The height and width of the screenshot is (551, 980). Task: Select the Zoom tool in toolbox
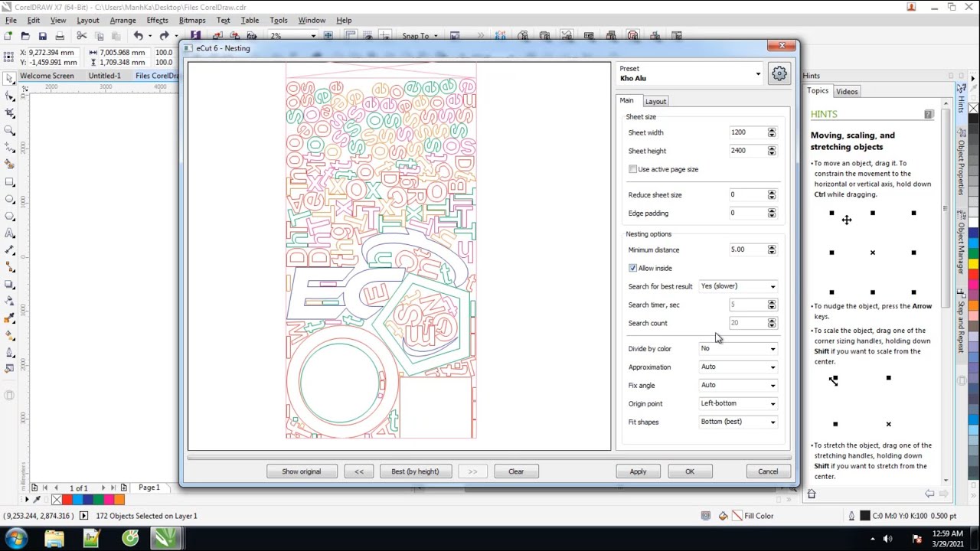click(9, 131)
